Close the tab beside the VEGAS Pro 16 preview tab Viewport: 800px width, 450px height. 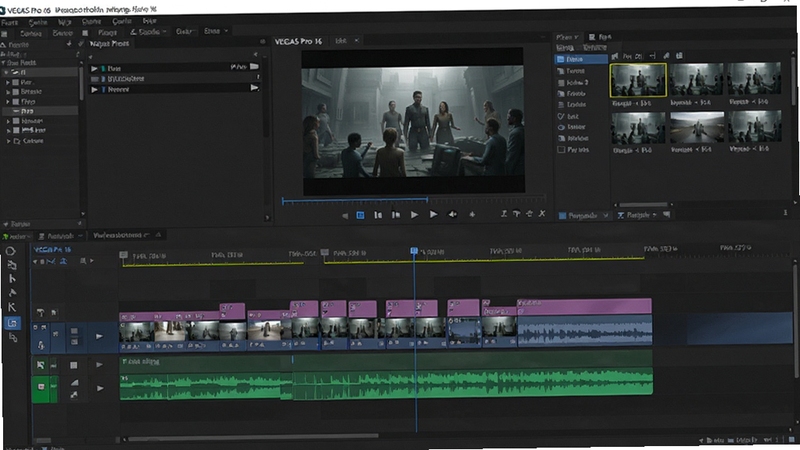[x=357, y=40]
